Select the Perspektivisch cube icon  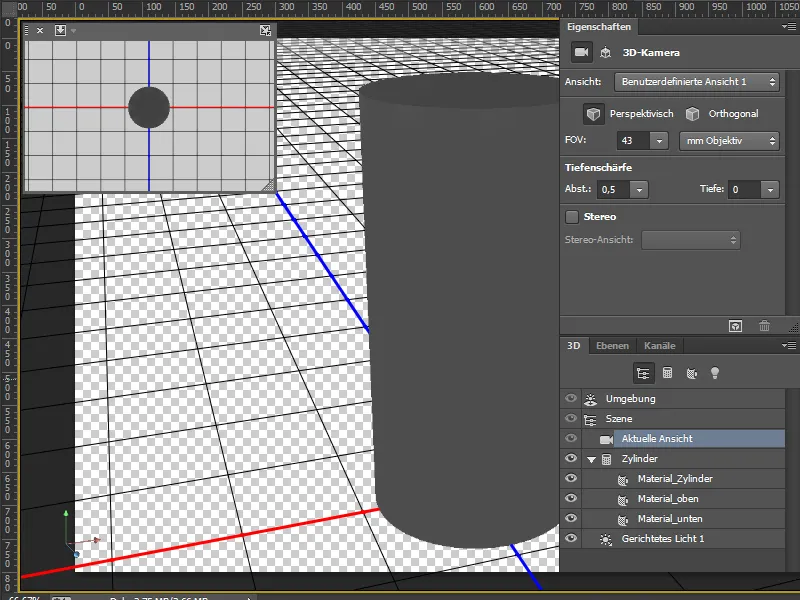tap(593, 114)
